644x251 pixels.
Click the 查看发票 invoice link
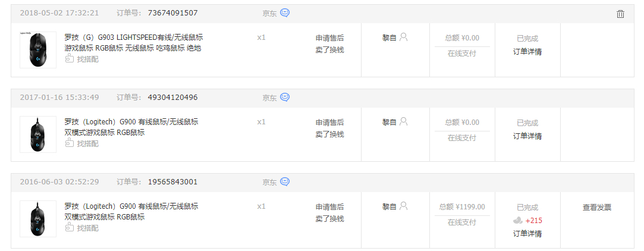point(596,208)
